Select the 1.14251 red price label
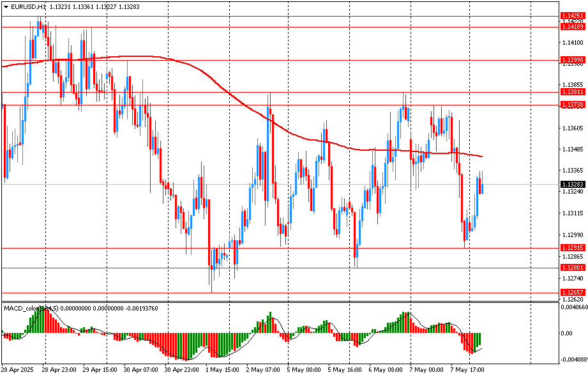 pos(572,15)
